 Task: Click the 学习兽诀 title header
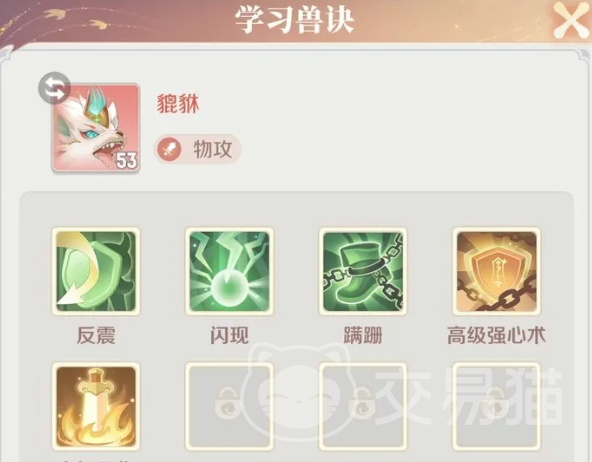pos(294,20)
